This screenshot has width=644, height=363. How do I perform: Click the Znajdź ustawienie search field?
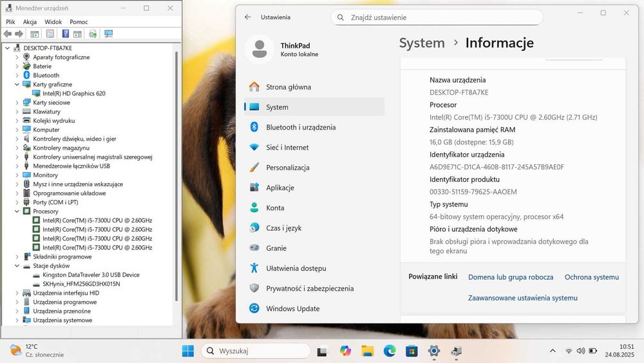(x=437, y=17)
